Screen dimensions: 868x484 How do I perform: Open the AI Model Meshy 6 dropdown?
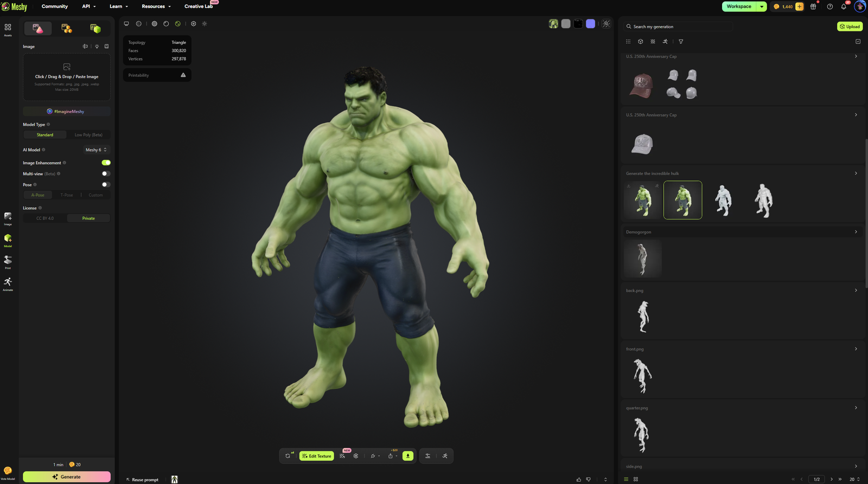[96, 150]
